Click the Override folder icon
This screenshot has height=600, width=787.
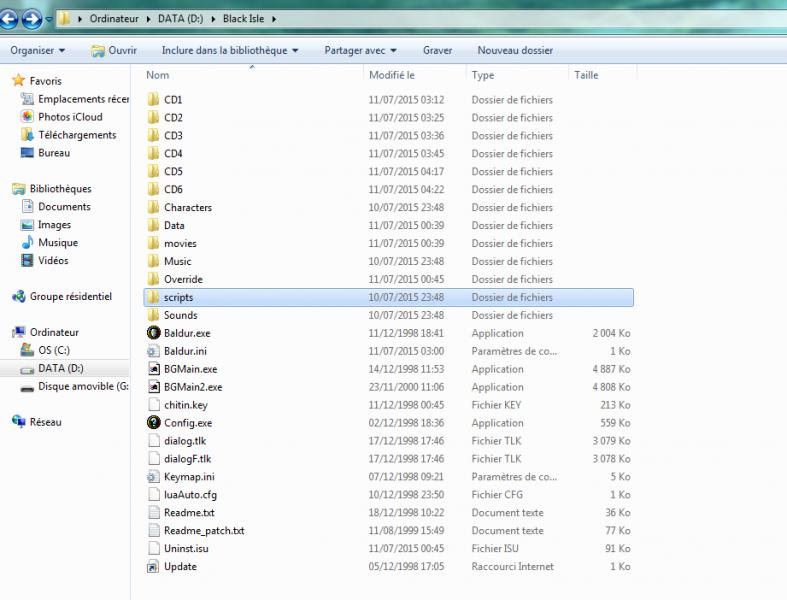tap(154, 279)
